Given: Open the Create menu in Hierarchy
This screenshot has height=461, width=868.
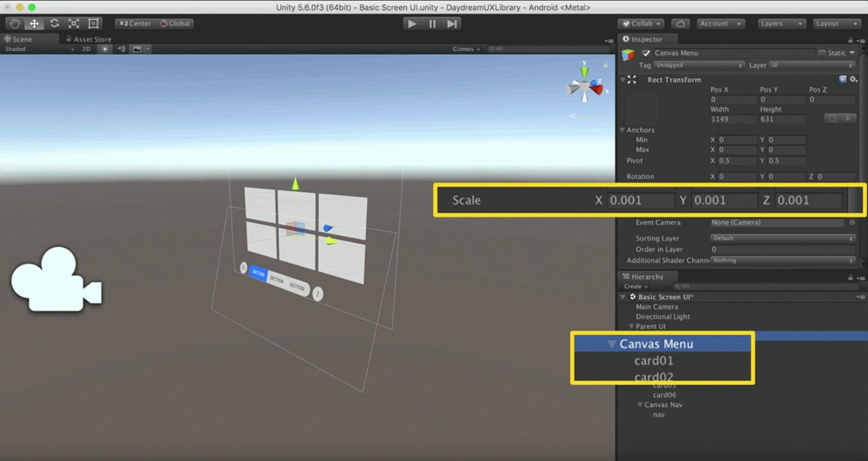Looking at the screenshot, I should click(x=634, y=286).
